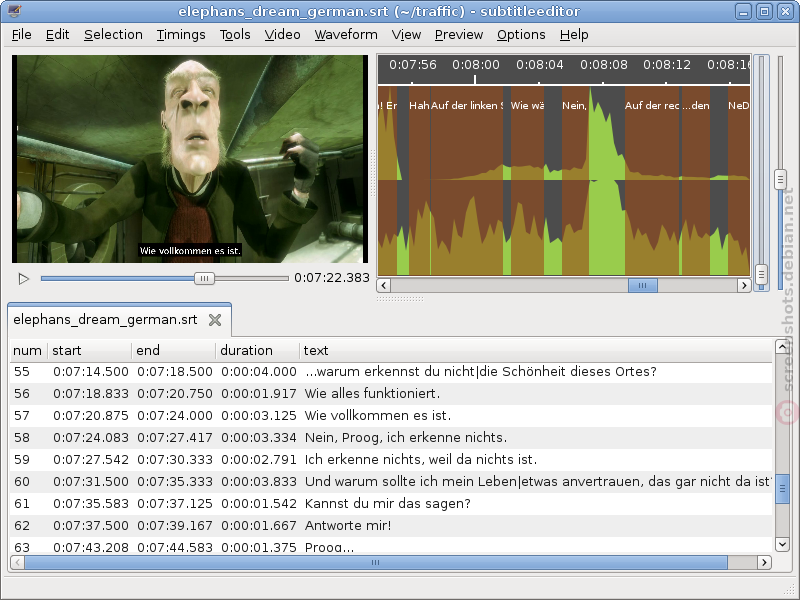Click subtitle list horizontal scrollbar thumb
The height and width of the screenshot is (600, 800).
376,562
